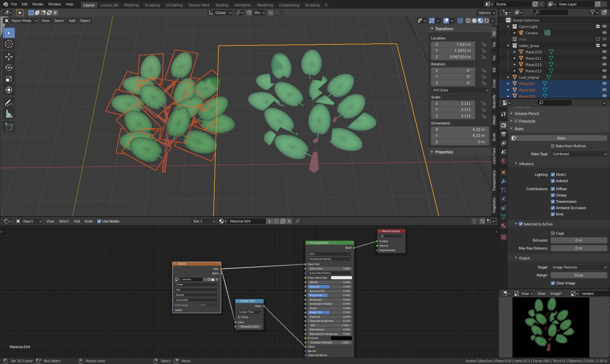
Task: Open the viewport Options popover
Action: pos(486,13)
